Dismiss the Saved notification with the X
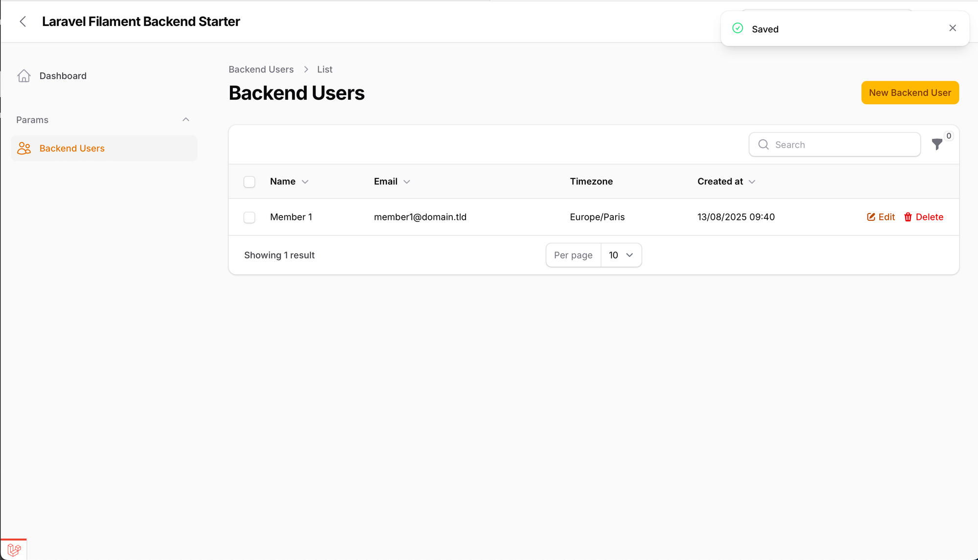 pos(952,28)
